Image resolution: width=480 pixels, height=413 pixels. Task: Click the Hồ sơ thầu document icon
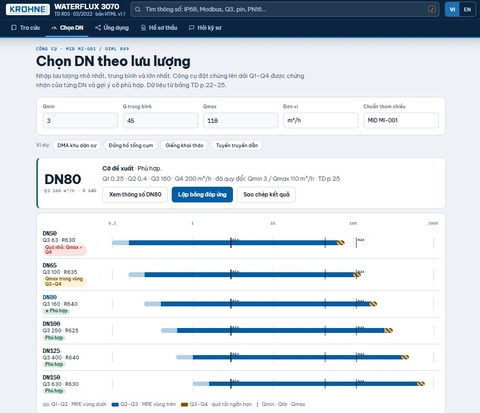tap(143, 28)
